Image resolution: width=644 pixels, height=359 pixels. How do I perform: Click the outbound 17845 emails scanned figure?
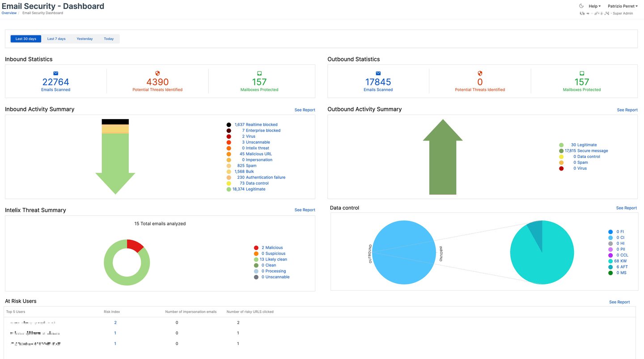click(378, 82)
